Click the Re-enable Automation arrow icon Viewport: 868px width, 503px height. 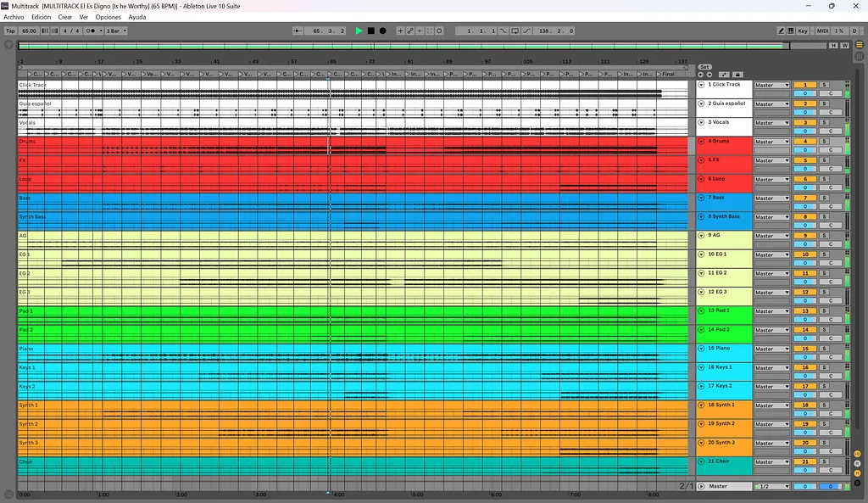[x=420, y=31]
